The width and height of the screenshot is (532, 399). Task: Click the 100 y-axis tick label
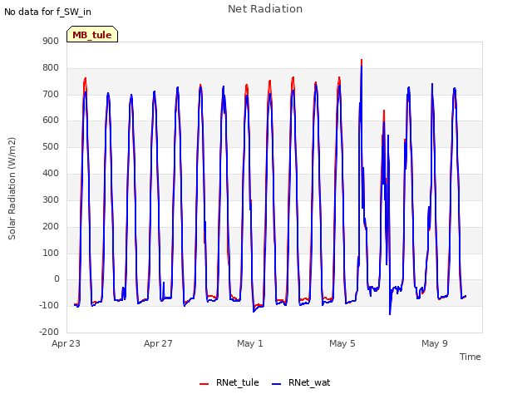pos(51,253)
